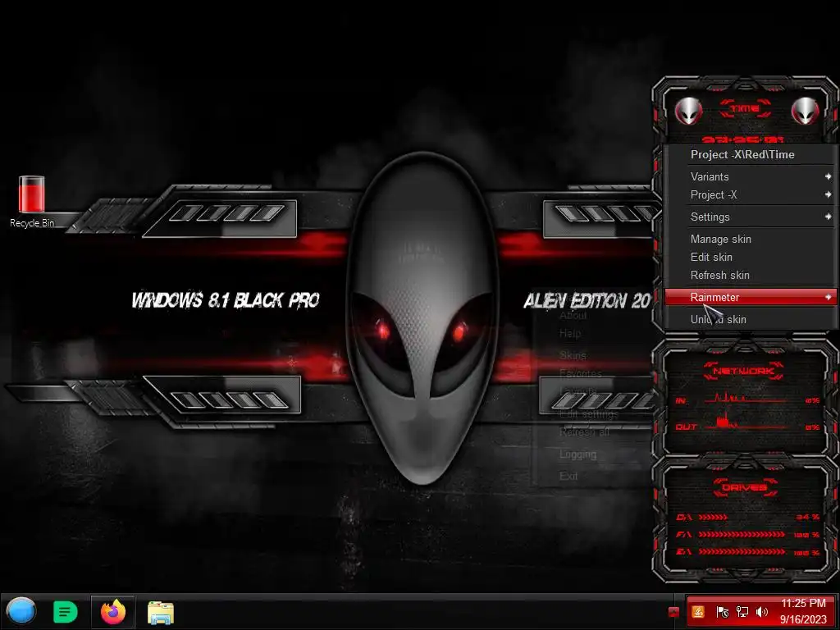Click the volume speaker tray icon
Screen dimensions: 840x630
[x=762, y=612]
